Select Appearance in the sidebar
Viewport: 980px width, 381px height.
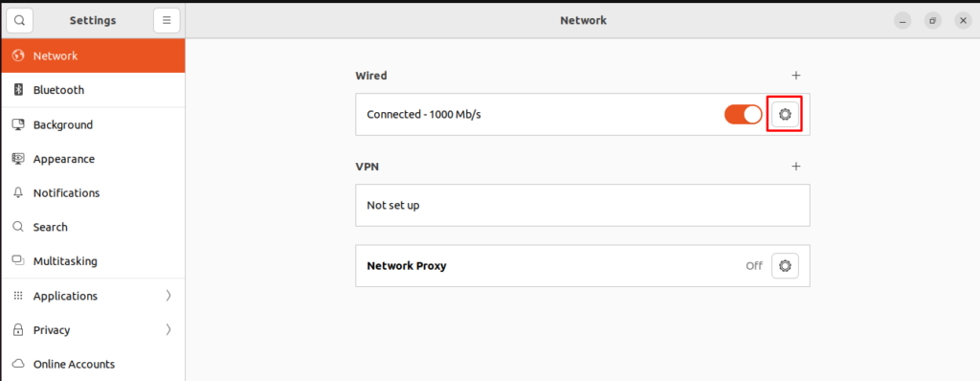point(93,159)
